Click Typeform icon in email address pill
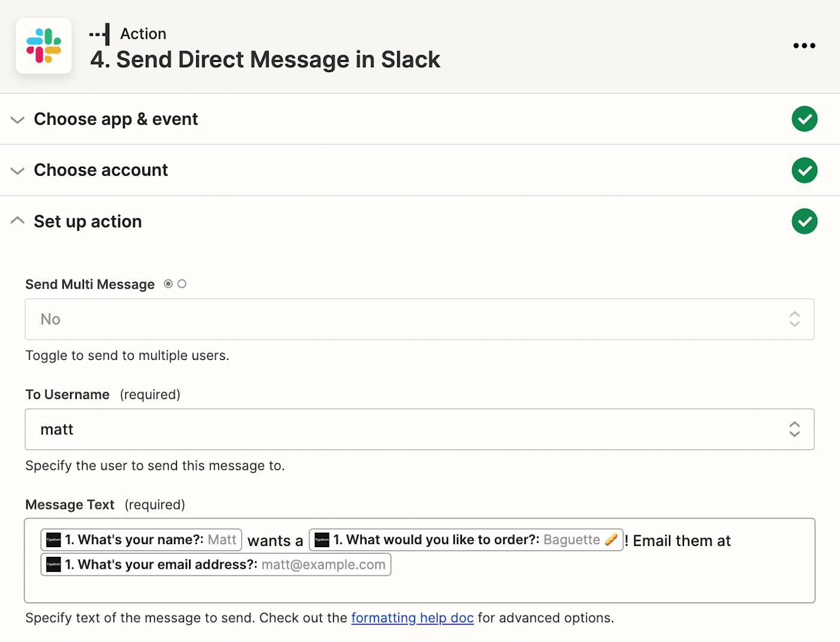Viewport: 840px width, 642px height. tap(54, 565)
